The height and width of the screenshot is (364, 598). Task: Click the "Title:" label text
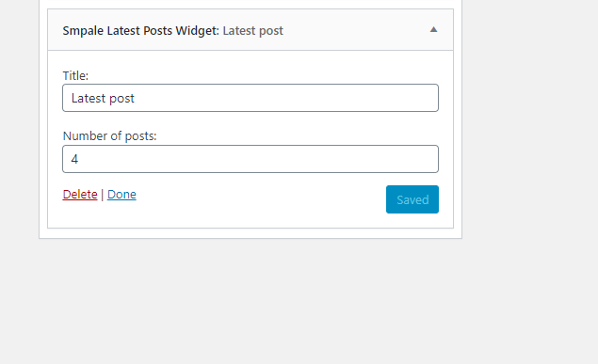75,76
